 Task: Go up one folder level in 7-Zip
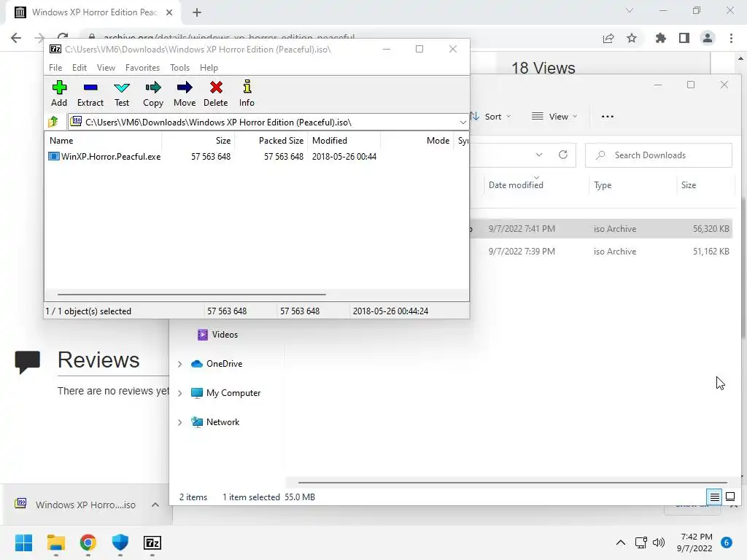tap(53, 122)
